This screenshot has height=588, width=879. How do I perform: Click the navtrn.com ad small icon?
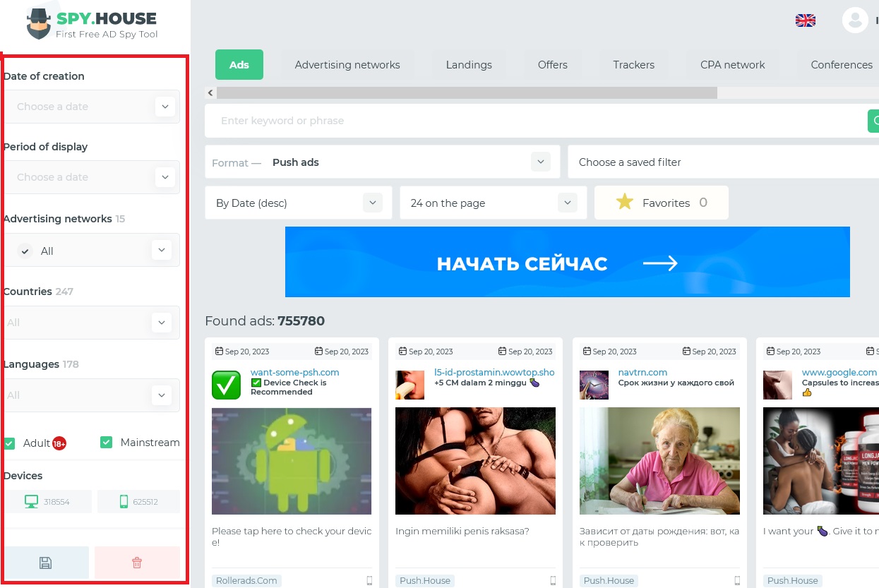594,385
